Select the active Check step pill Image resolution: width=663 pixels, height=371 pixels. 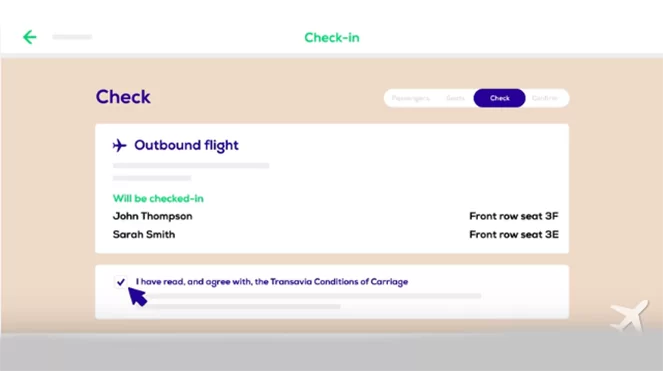click(x=499, y=98)
